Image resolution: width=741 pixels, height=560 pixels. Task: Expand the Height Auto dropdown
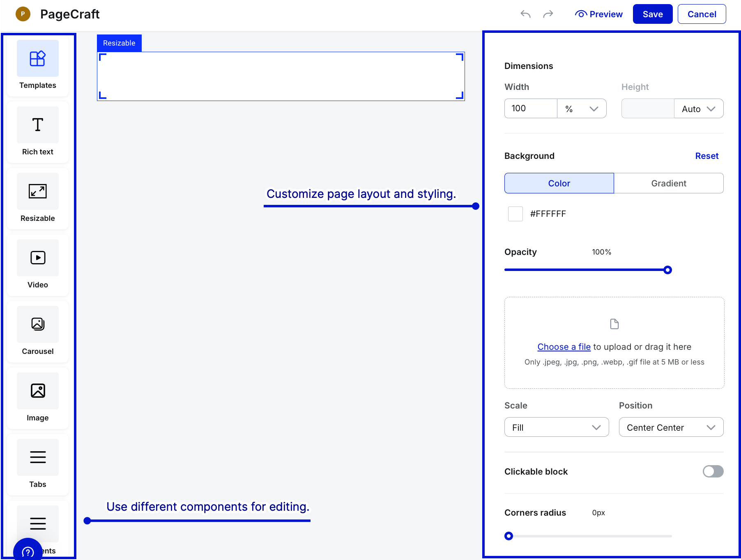(x=698, y=109)
